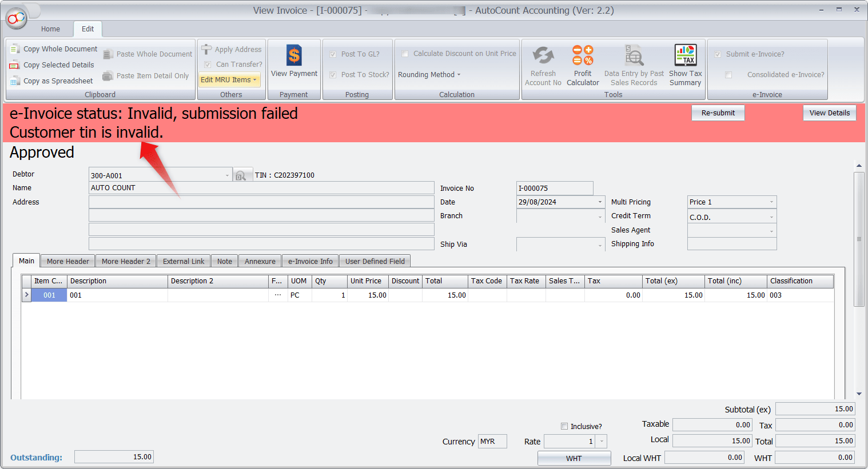Click Copy Selected Details icon

click(15, 65)
